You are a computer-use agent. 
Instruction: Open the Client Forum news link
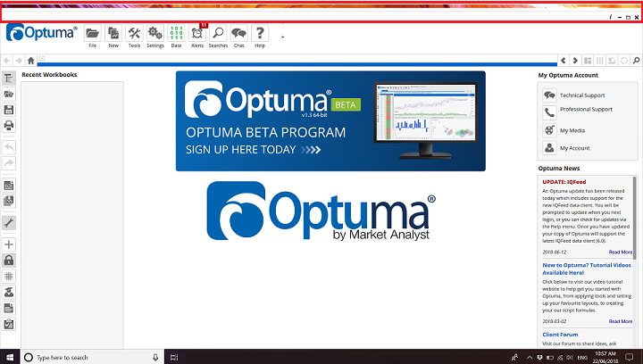560,335
